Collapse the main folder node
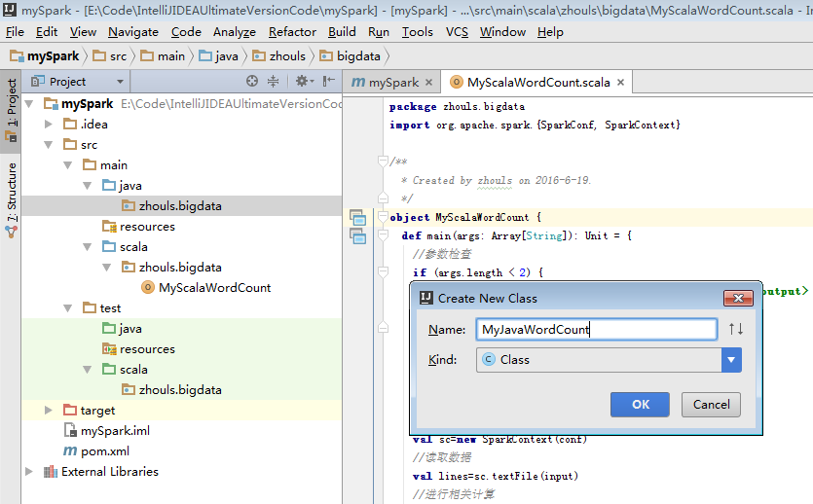Image resolution: width=813 pixels, height=504 pixels. 68,165
